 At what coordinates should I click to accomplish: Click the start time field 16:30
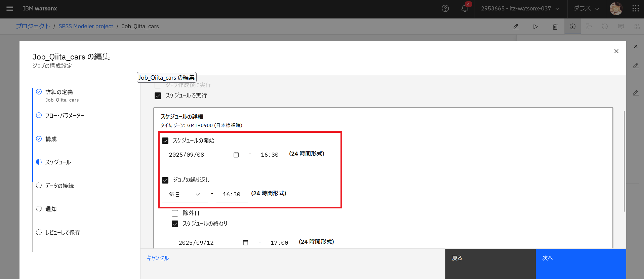tap(270, 155)
